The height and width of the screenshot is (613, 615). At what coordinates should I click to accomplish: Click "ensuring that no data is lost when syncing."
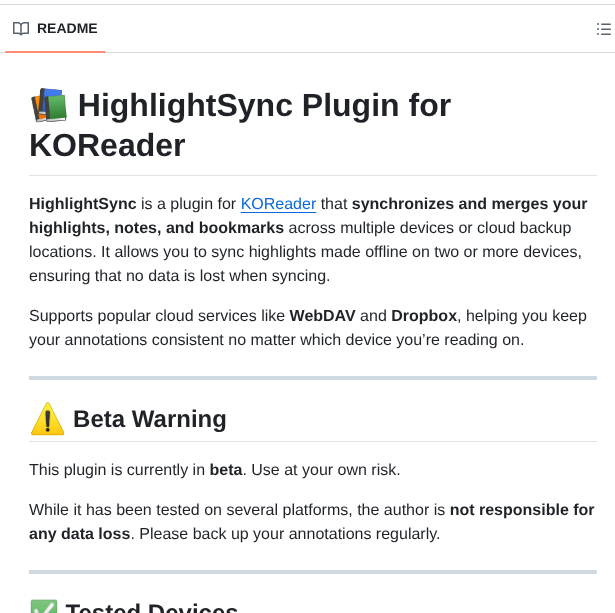(180, 276)
